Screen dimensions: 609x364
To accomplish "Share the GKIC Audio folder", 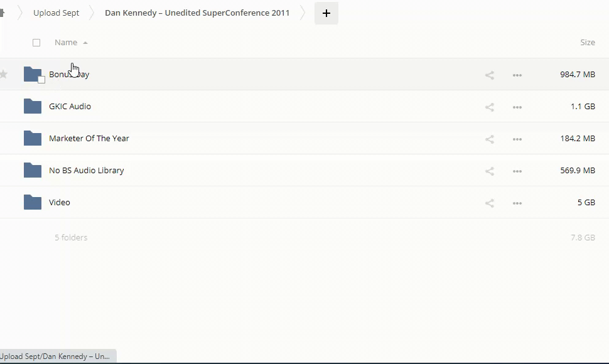I will click(490, 107).
